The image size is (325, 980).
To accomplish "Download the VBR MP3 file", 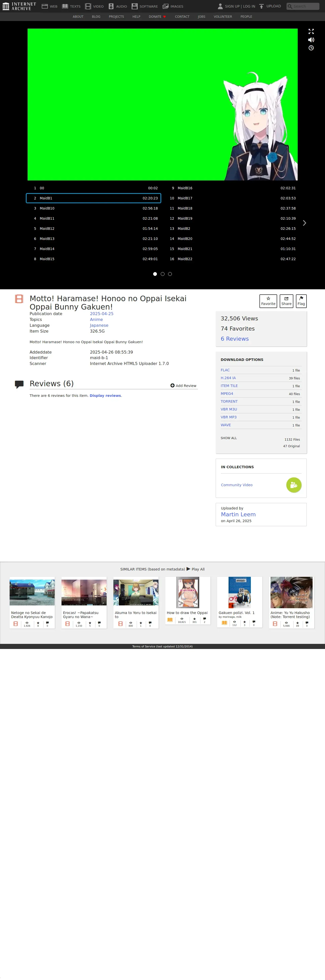I will pyautogui.click(x=228, y=417).
